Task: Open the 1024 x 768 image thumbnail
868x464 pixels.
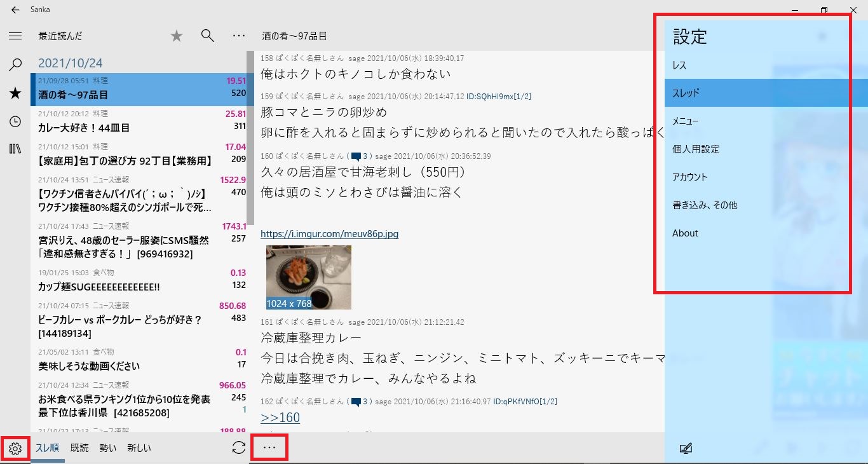Action: 308,277
